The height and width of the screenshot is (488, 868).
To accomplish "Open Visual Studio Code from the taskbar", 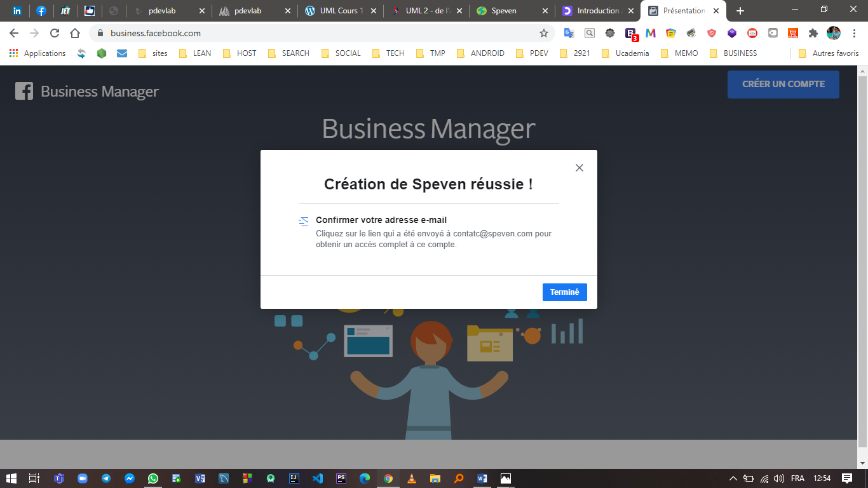I will [x=318, y=478].
